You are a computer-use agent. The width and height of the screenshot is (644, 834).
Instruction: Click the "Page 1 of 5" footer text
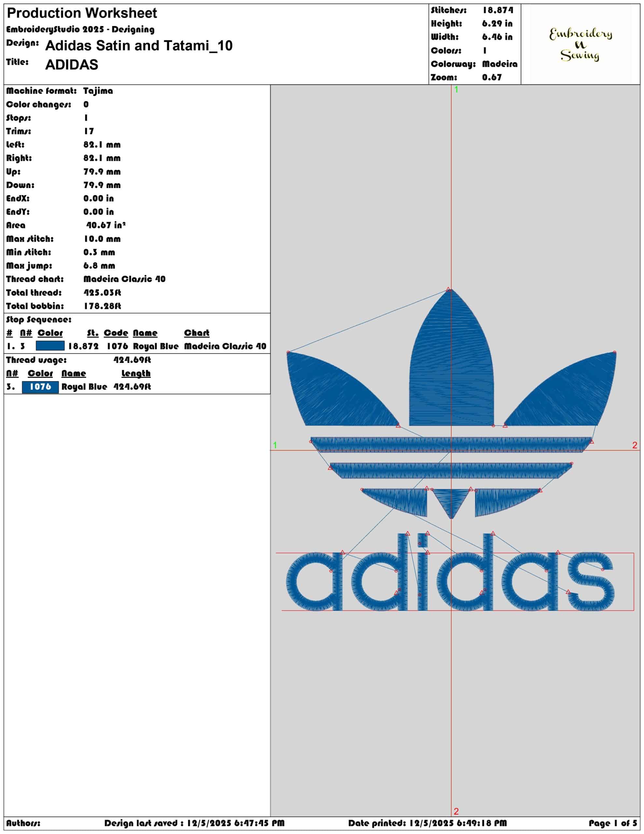point(613,823)
